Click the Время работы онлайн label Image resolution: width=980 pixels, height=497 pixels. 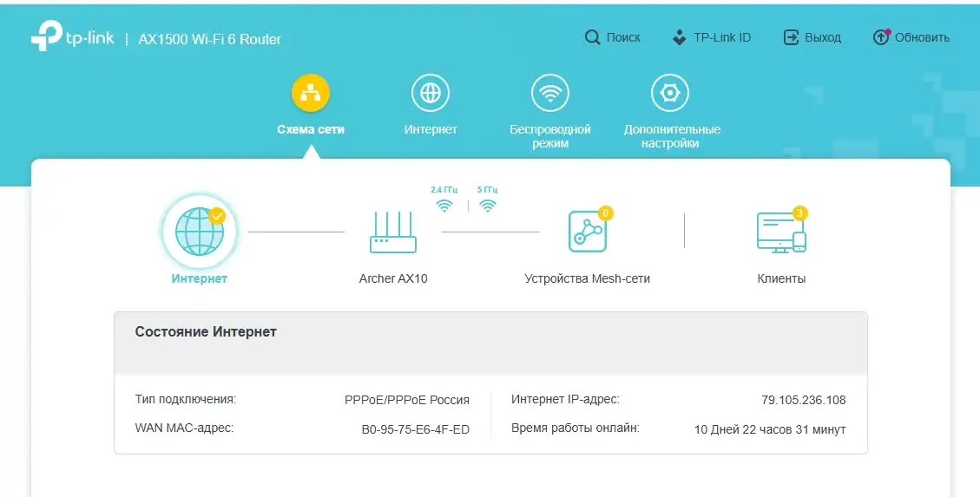click(x=575, y=428)
